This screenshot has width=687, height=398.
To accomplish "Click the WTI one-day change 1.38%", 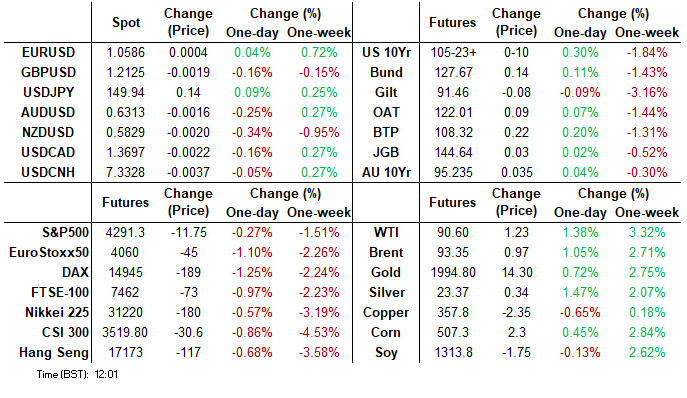I will (580, 232).
